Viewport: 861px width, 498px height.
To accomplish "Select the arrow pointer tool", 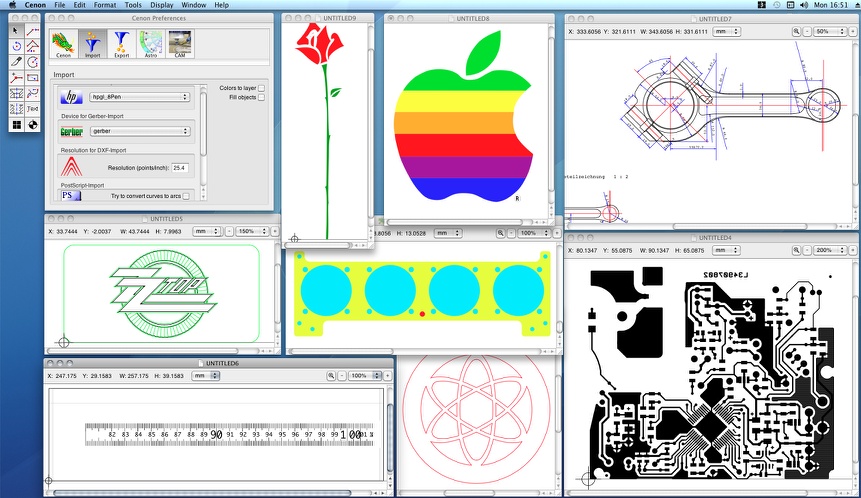I will click(x=16, y=31).
